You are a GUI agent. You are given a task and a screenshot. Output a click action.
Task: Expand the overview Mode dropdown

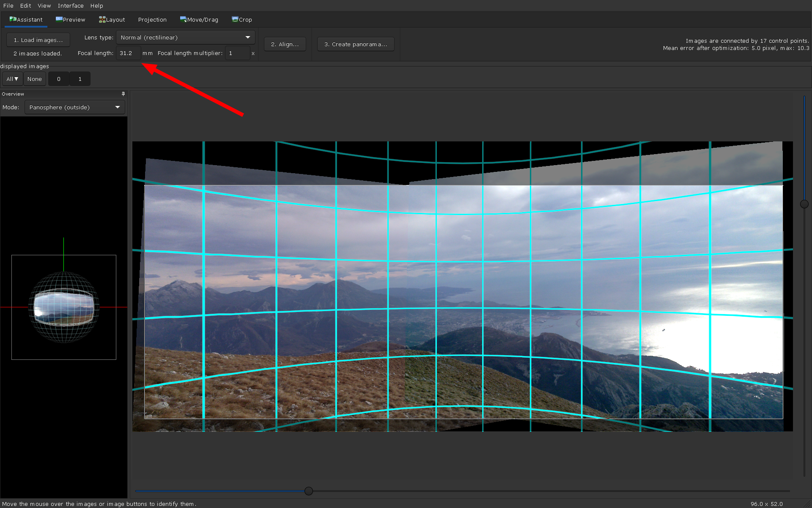[x=74, y=108]
